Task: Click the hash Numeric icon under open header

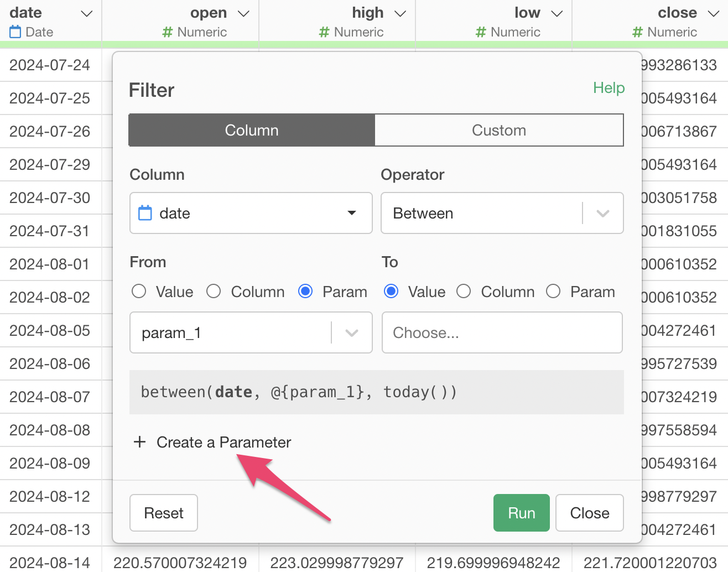Action: [x=167, y=33]
